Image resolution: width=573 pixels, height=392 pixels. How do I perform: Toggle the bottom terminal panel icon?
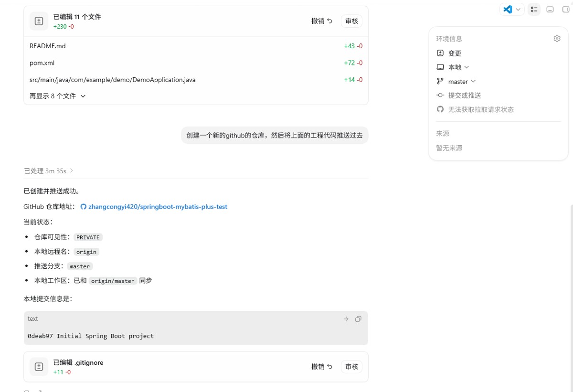pyautogui.click(x=550, y=10)
